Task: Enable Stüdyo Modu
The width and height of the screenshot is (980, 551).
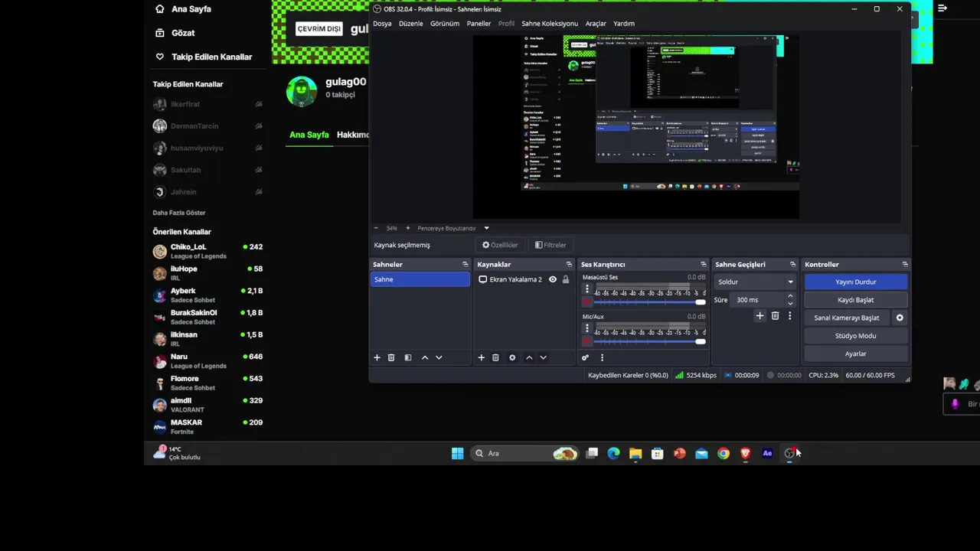Action: [x=855, y=336]
